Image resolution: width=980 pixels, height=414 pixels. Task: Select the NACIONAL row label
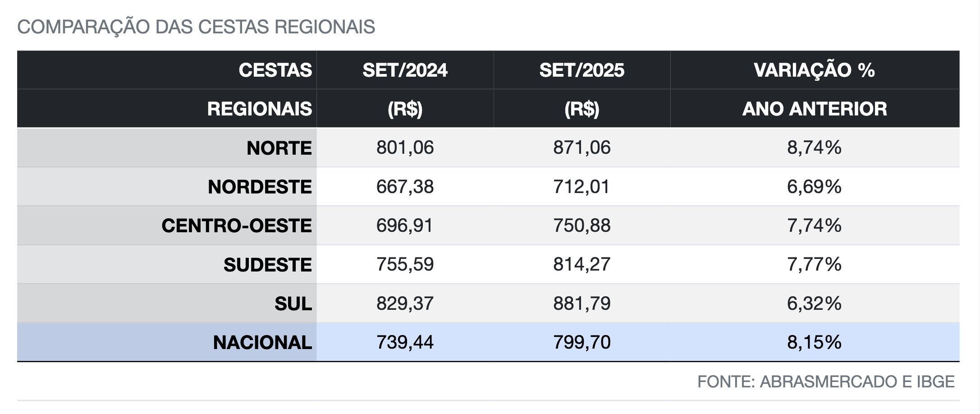(262, 342)
